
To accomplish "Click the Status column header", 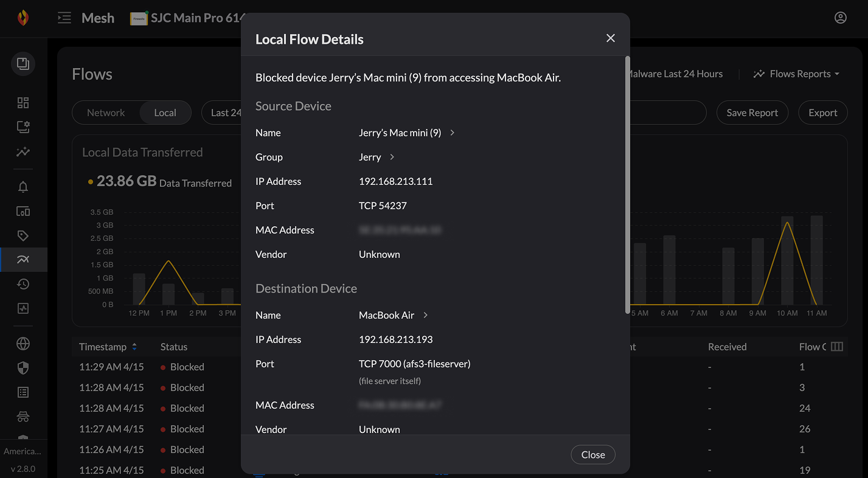I will click(x=174, y=347).
